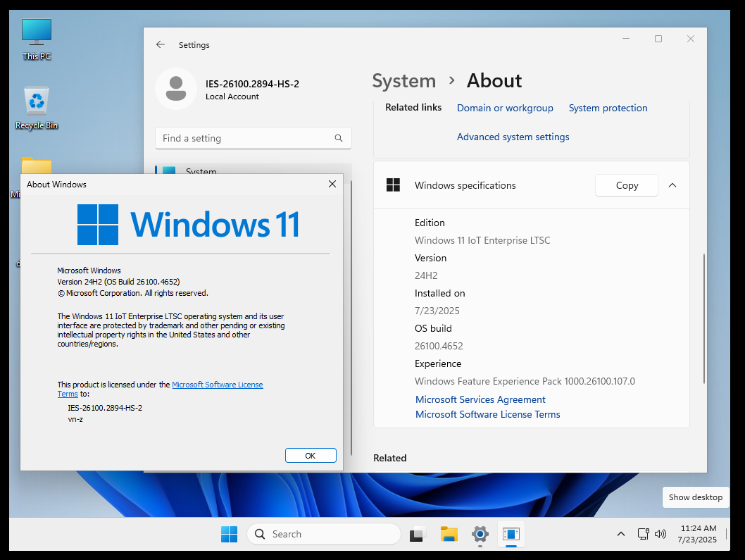Click the Settings sidebar scrollbar

(x=351, y=318)
